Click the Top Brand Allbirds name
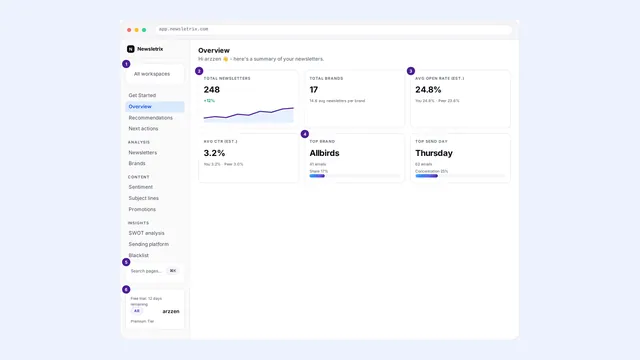Screen dimensions: 640x360 pos(324,153)
